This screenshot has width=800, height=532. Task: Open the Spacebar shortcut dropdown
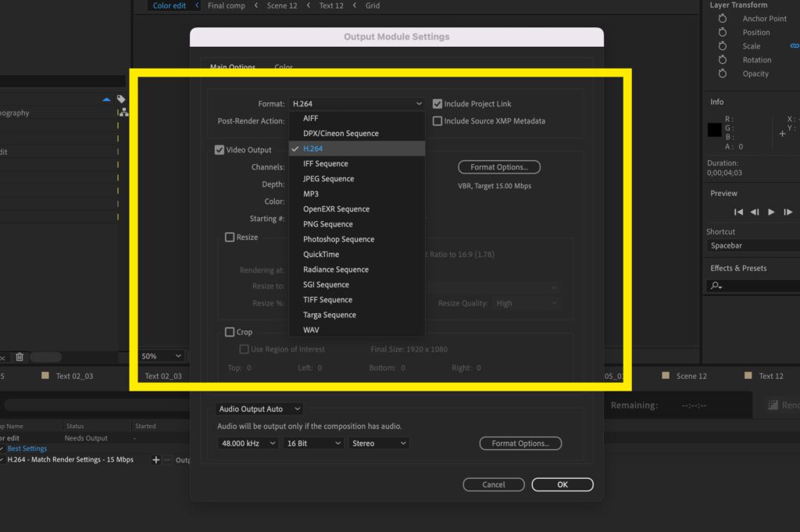(753, 245)
